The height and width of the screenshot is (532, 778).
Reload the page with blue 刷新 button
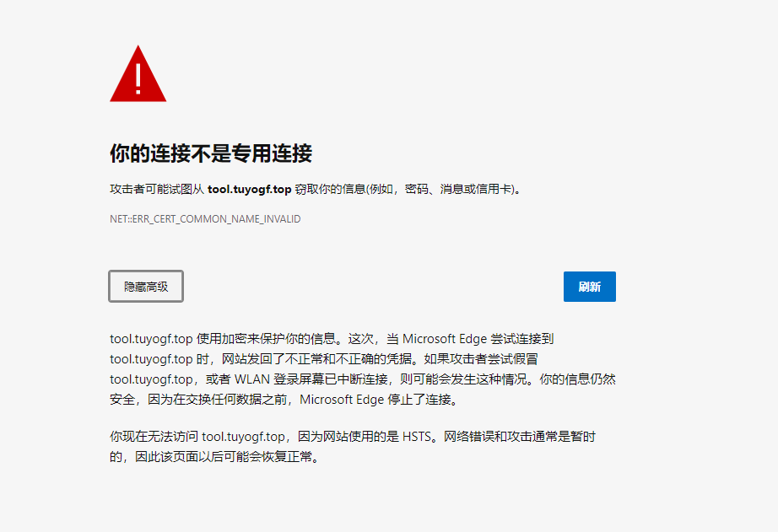point(590,286)
